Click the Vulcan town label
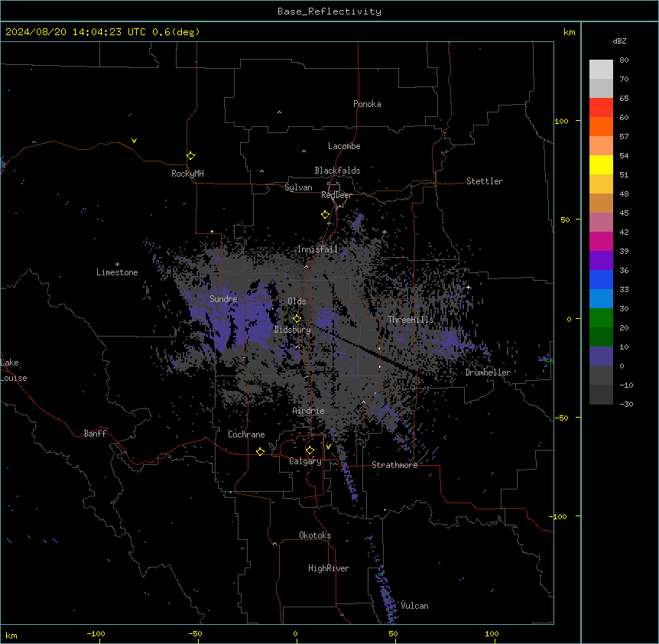 (x=415, y=606)
